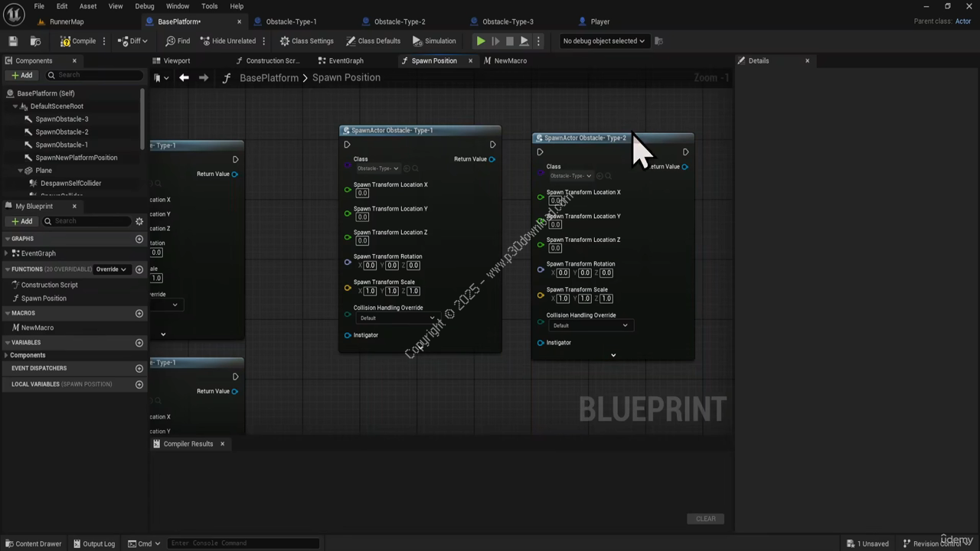Add a new function with plus icon

(139, 269)
